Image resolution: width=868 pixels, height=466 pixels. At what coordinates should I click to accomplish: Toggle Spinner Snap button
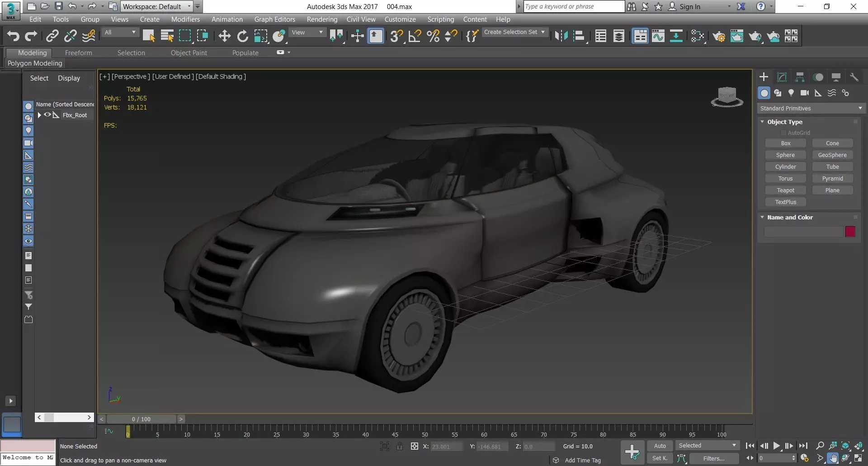451,36
